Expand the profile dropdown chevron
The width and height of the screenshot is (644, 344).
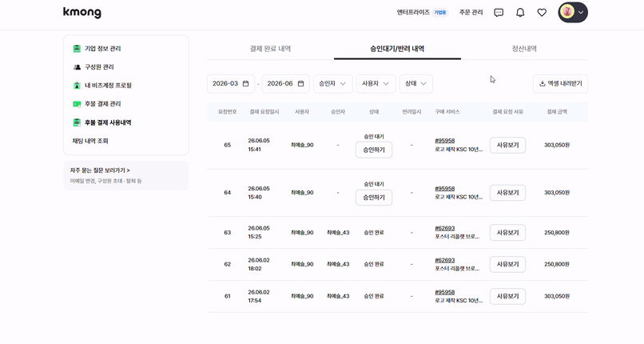point(581,12)
